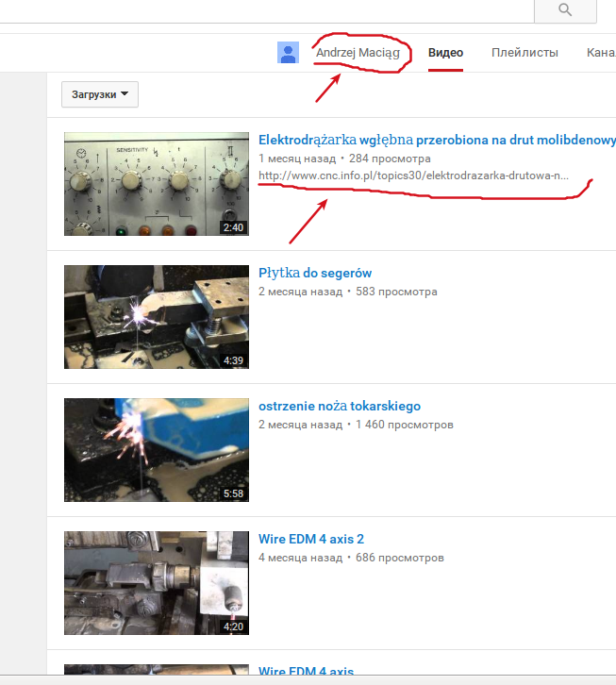The width and height of the screenshot is (616, 685).
Task: Open Andrzej Maciąg channel name
Action: pos(358,53)
